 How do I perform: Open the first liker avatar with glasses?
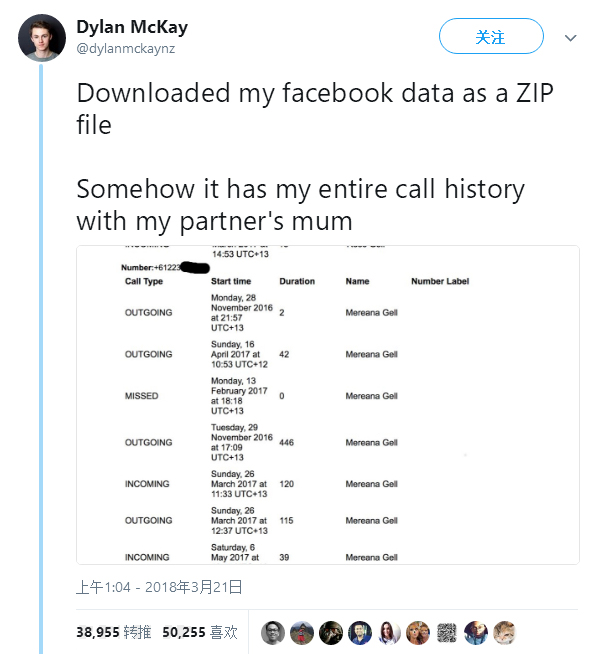coord(273,633)
